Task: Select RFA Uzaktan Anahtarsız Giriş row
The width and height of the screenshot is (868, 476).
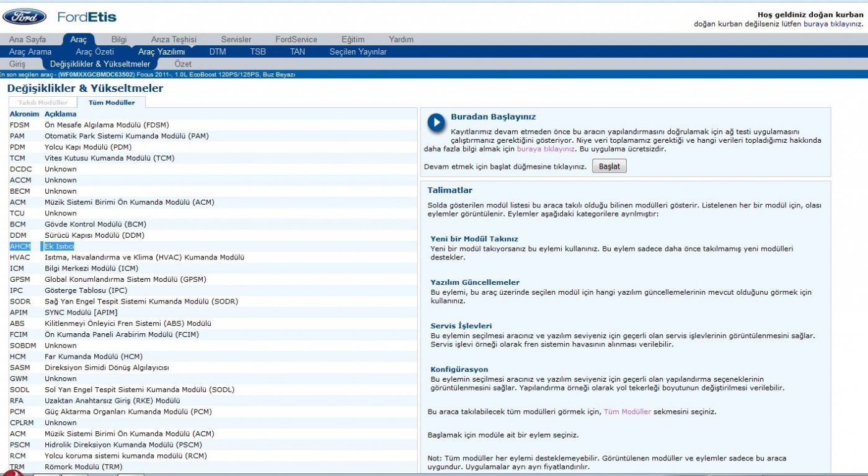Action: 213,400
